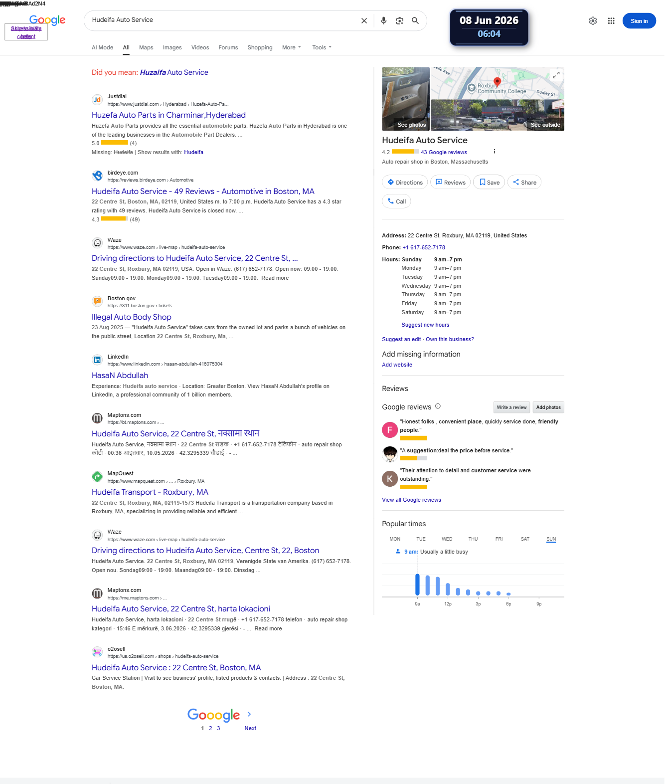Click the MapQuest site favicon
The width and height of the screenshot is (672, 784).
coord(97,477)
